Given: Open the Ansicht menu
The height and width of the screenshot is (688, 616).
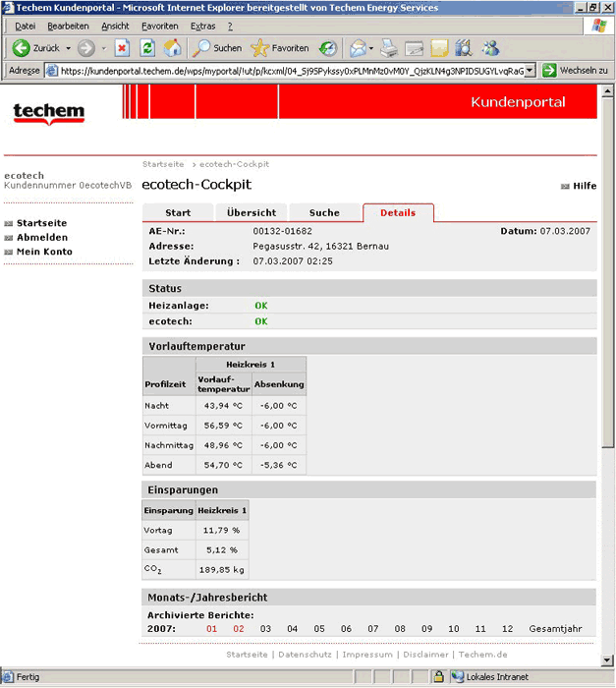Looking at the screenshot, I should tap(115, 27).
